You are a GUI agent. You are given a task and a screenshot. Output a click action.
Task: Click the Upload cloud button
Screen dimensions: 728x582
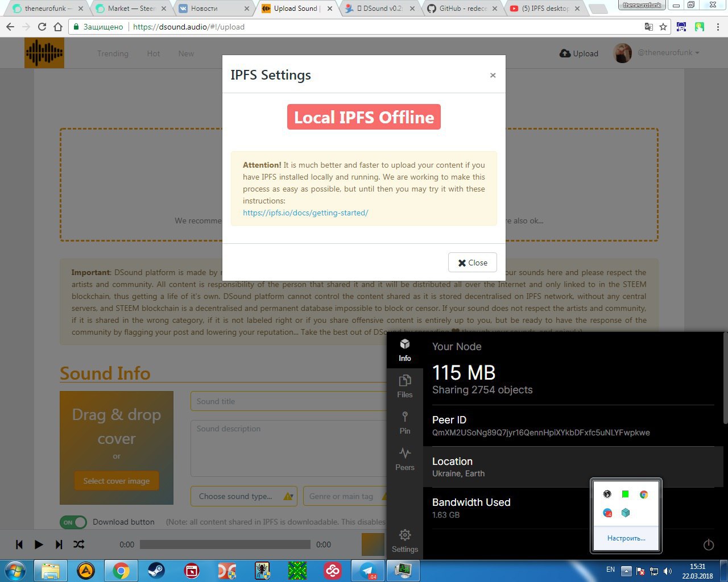click(x=579, y=53)
